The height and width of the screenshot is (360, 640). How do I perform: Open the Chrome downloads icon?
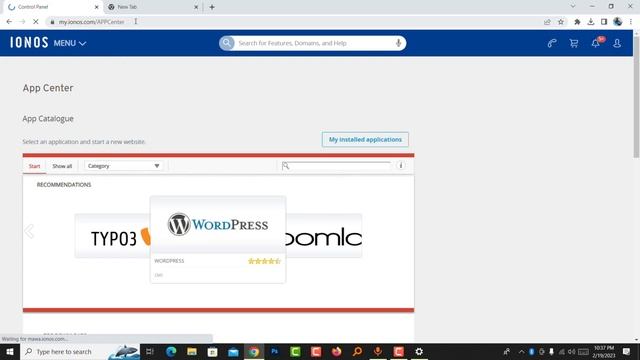[591, 22]
